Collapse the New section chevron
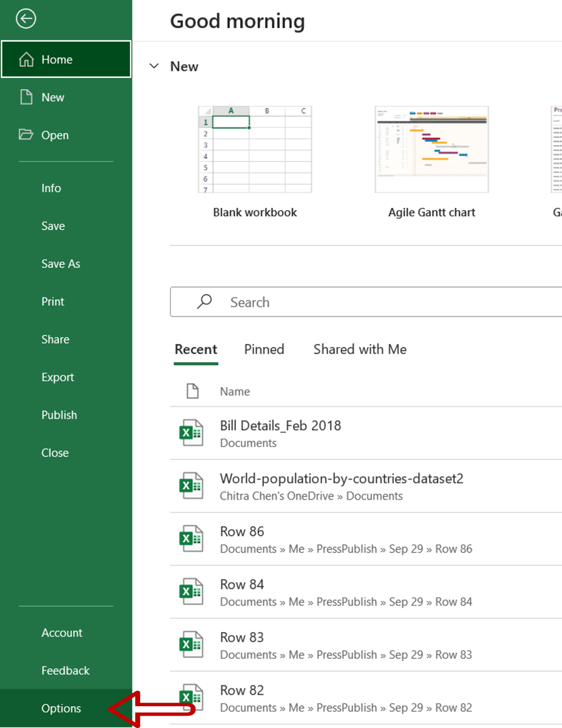This screenshot has width=562, height=728. click(x=154, y=66)
